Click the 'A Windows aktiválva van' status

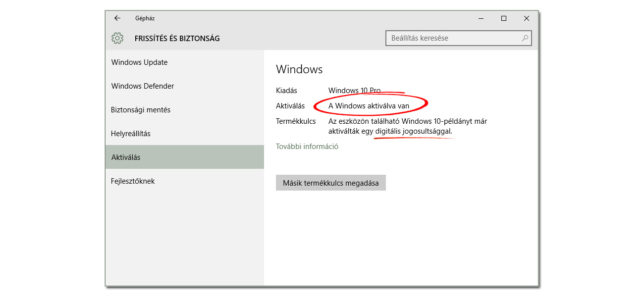point(369,106)
